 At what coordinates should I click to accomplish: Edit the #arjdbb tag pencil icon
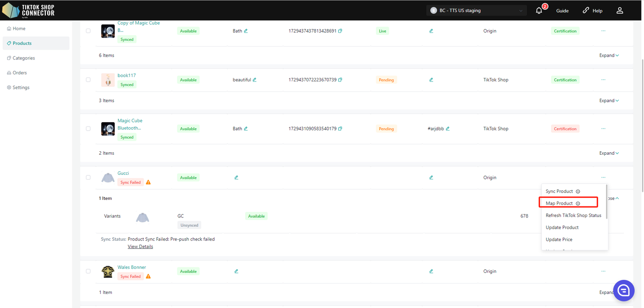[448, 129]
